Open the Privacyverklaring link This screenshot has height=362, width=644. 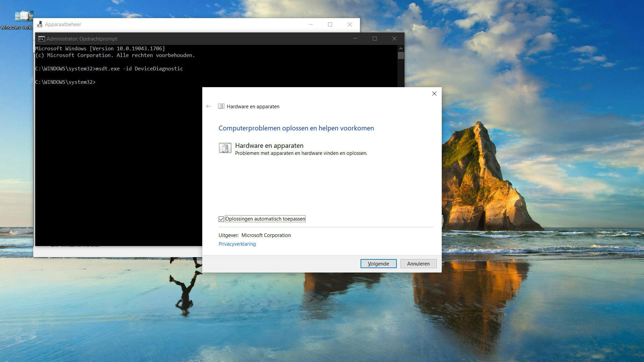click(x=237, y=244)
